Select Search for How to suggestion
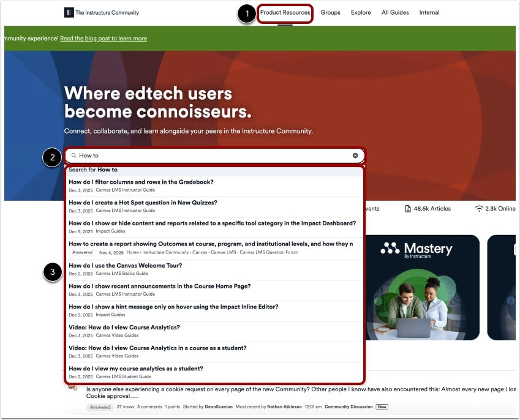This screenshot has height=420, width=520. click(214, 170)
